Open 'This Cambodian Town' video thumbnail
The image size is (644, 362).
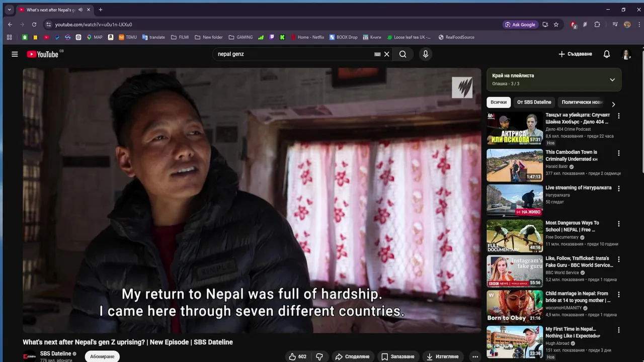click(x=514, y=165)
